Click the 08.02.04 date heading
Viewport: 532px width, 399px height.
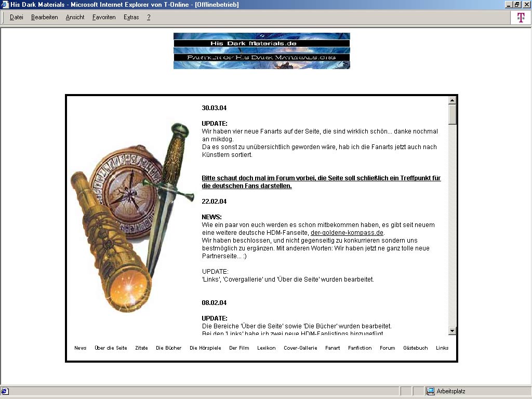(214, 303)
